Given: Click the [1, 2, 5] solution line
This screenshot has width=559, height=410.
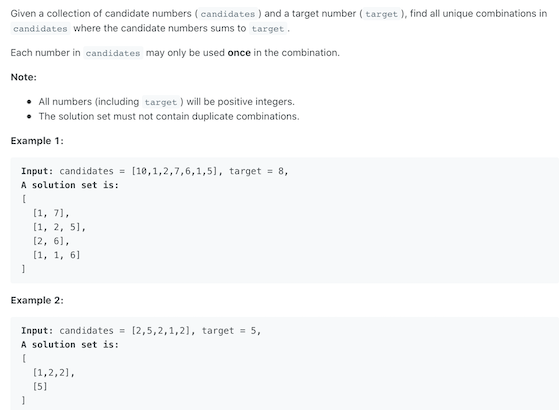Looking at the screenshot, I should [59, 227].
